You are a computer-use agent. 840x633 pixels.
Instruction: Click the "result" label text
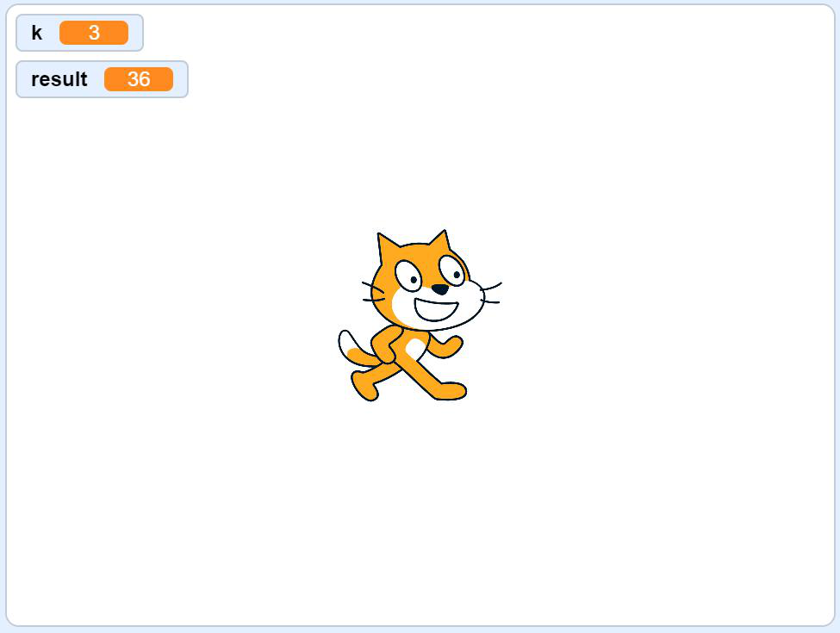coord(59,79)
